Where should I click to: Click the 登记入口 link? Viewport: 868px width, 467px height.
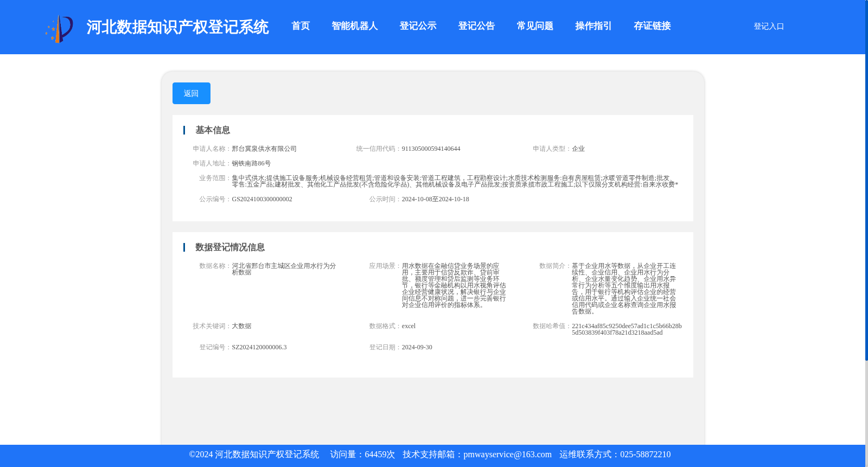(769, 26)
